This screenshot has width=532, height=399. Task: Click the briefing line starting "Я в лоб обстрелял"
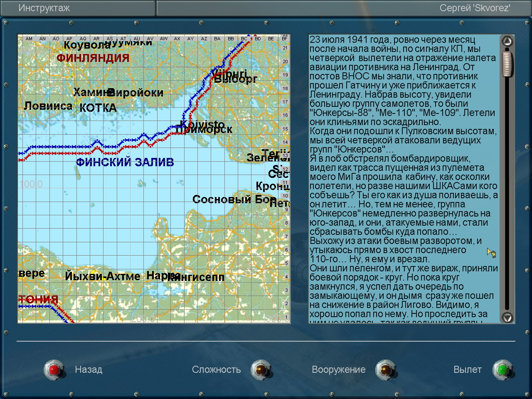click(x=390, y=158)
